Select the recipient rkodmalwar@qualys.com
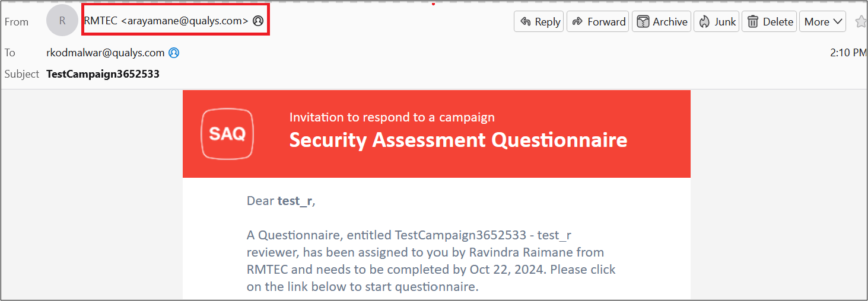 pyautogui.click(x=106, y=53)
